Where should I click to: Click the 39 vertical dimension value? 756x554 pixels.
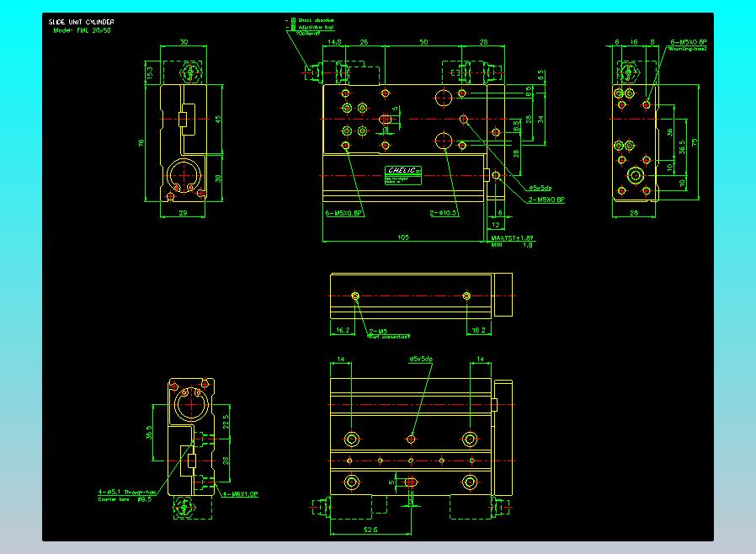(540, 119)
